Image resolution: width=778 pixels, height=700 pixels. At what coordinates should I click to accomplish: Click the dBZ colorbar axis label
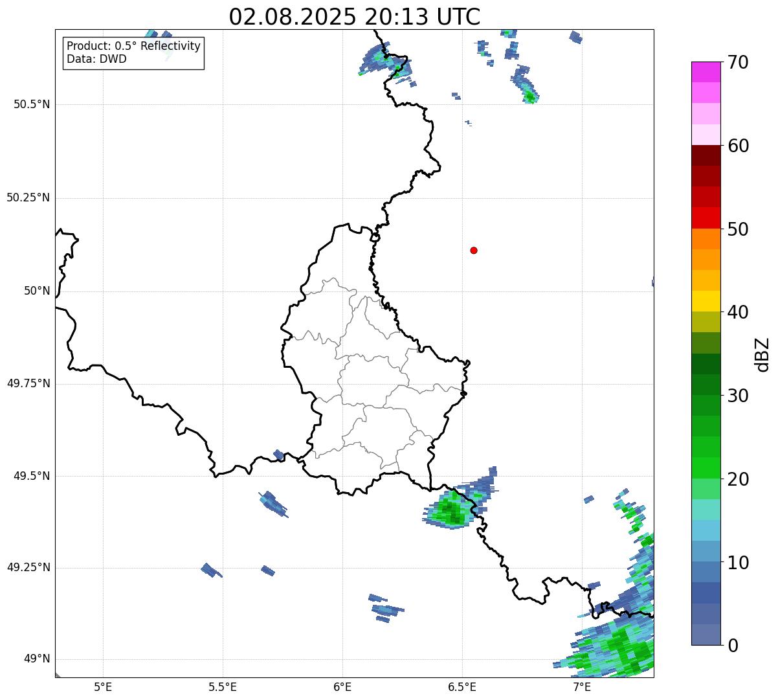762,354
